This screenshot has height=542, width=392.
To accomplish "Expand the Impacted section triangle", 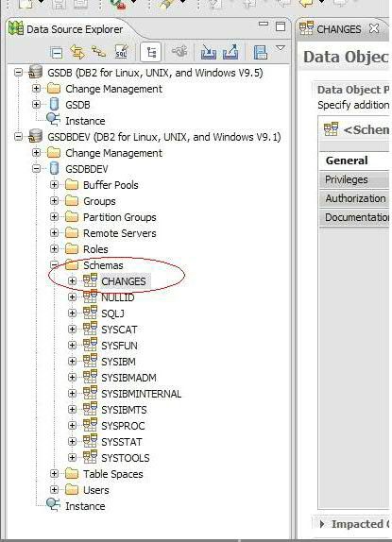I will tap(322, 524).
